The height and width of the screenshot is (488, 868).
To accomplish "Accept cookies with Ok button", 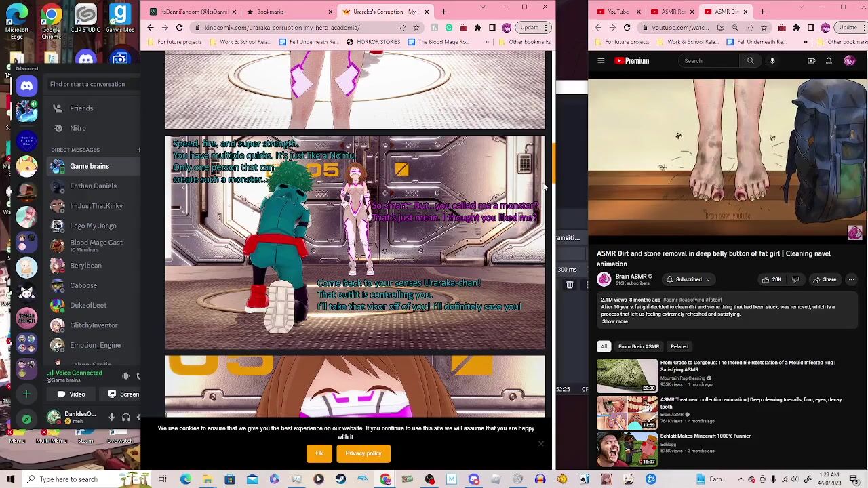I will coord(319,453).
